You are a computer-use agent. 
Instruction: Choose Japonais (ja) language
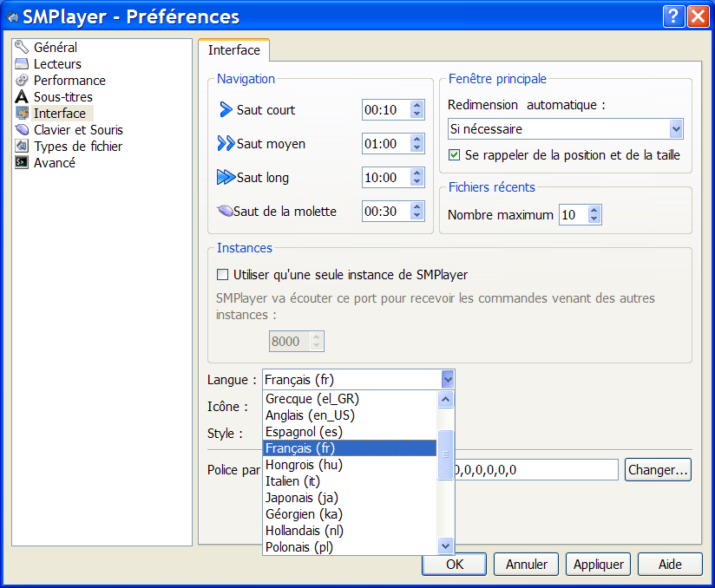pos(350,497)
